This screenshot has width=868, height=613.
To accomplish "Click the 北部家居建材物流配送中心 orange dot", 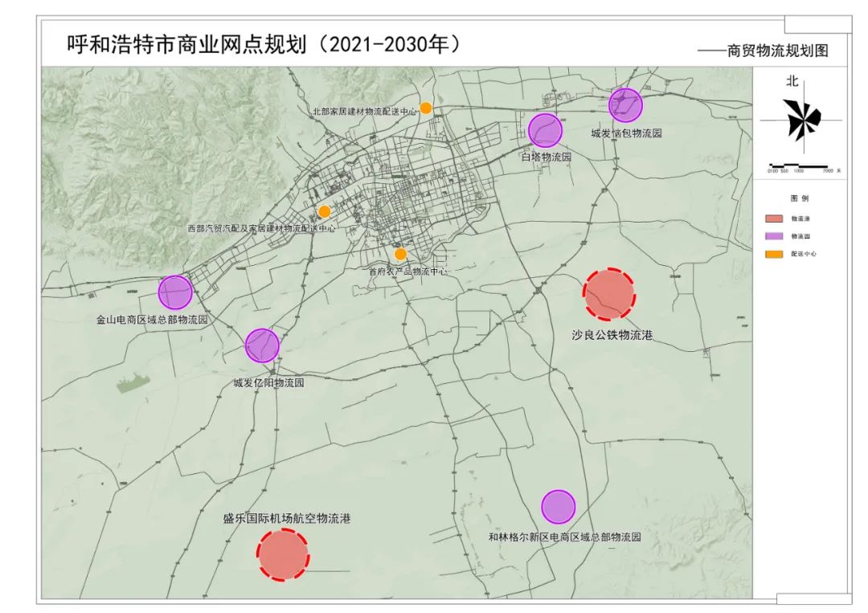I will point(426,108).
